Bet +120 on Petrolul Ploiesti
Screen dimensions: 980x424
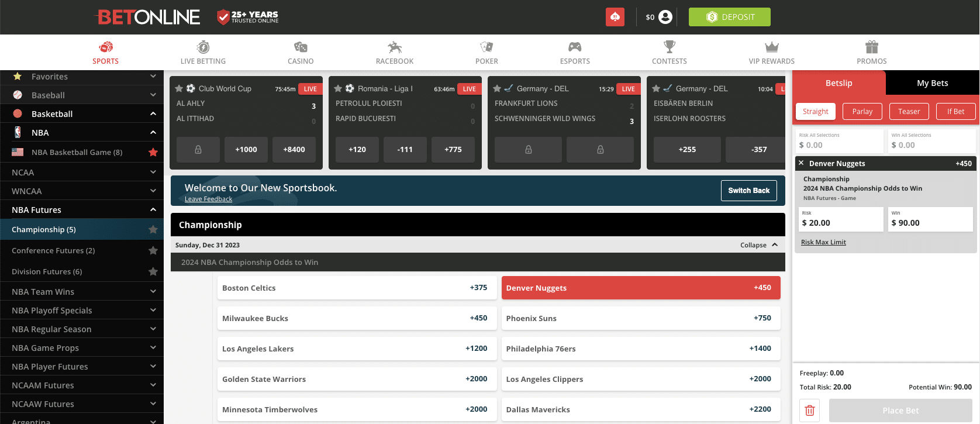click(357, 150)
